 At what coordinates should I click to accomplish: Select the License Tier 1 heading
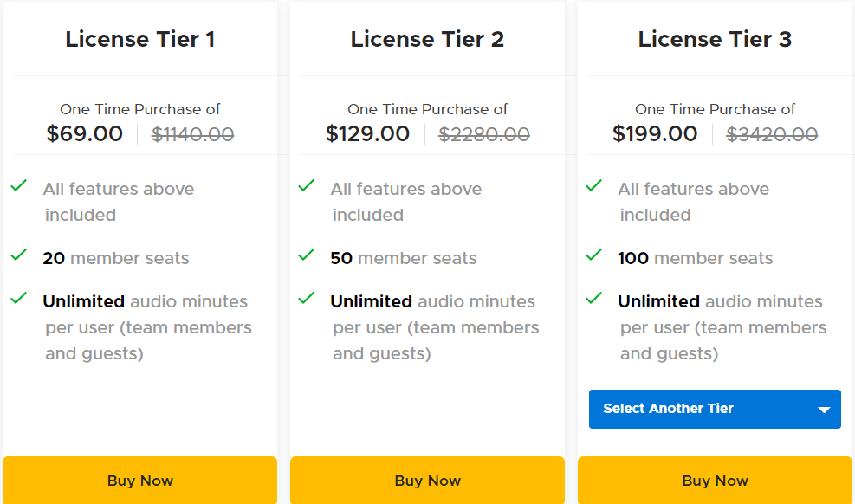139,38
